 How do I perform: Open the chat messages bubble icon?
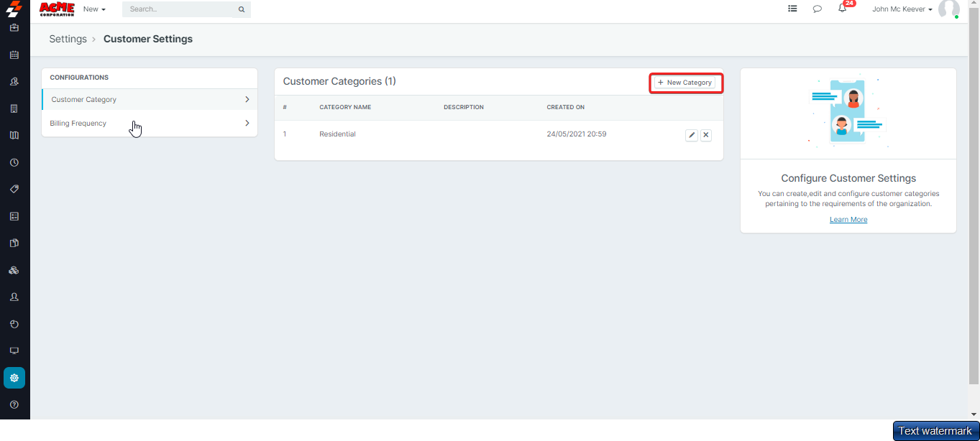point(817,9)
